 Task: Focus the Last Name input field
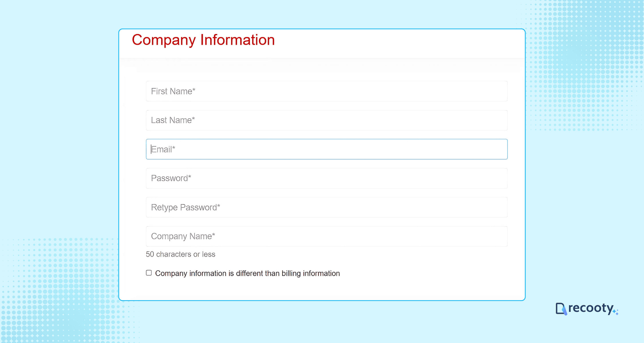coord(326,120)
